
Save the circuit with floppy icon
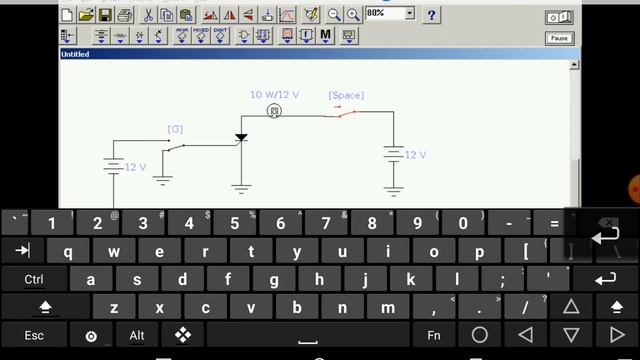(x=105, y=15)
